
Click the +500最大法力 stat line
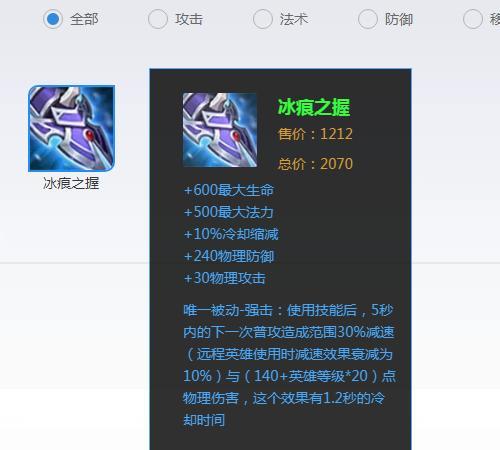(x=229, y=212)
